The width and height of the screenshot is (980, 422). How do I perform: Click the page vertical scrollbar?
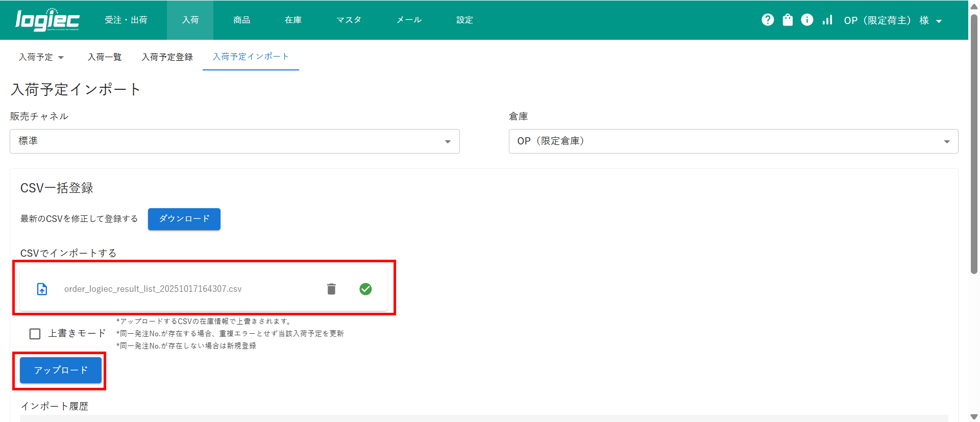(x=974, y=143)
